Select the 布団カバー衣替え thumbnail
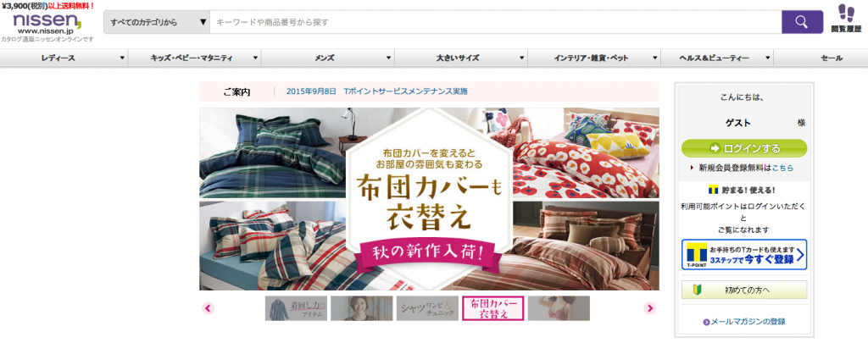This screenshot has height=343, width=868. pos(492,308)
